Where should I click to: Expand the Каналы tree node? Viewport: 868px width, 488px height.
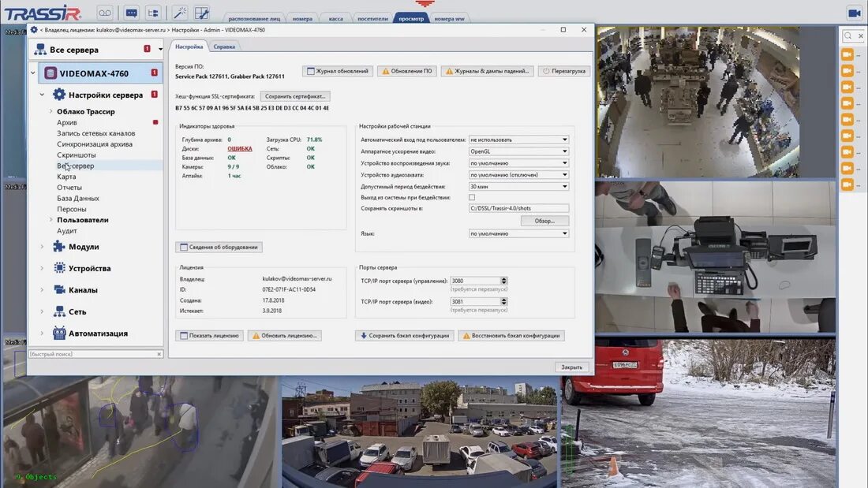42,290
